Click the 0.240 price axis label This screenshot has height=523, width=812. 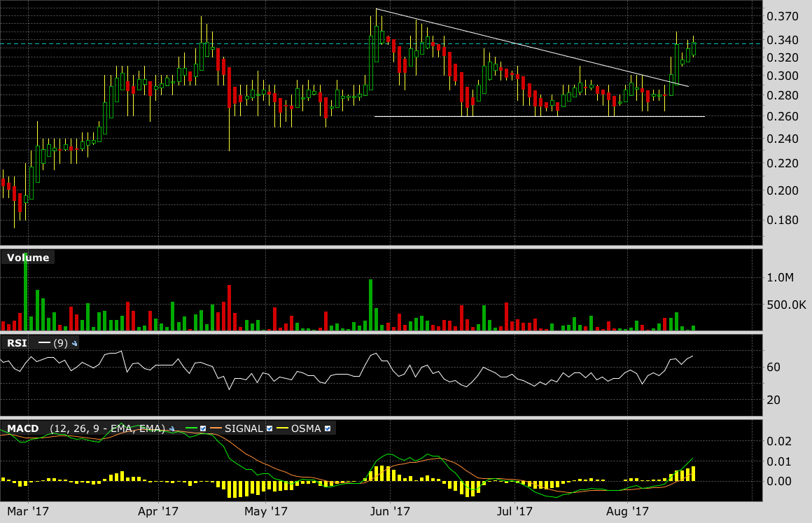click(783, 139)
